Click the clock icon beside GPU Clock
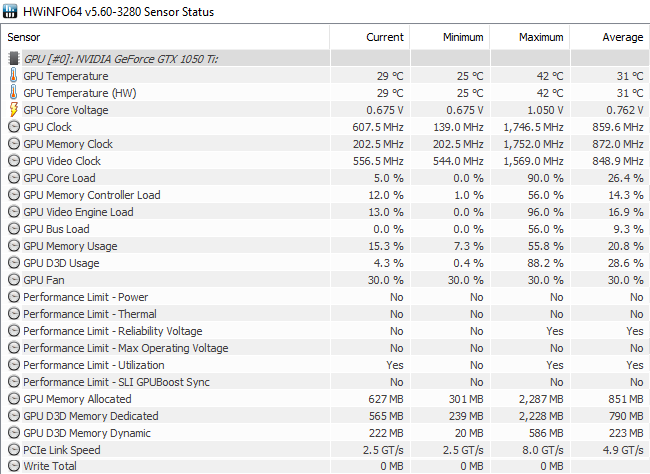The width and height of the screenshot is (650, 474). [14, 126]
